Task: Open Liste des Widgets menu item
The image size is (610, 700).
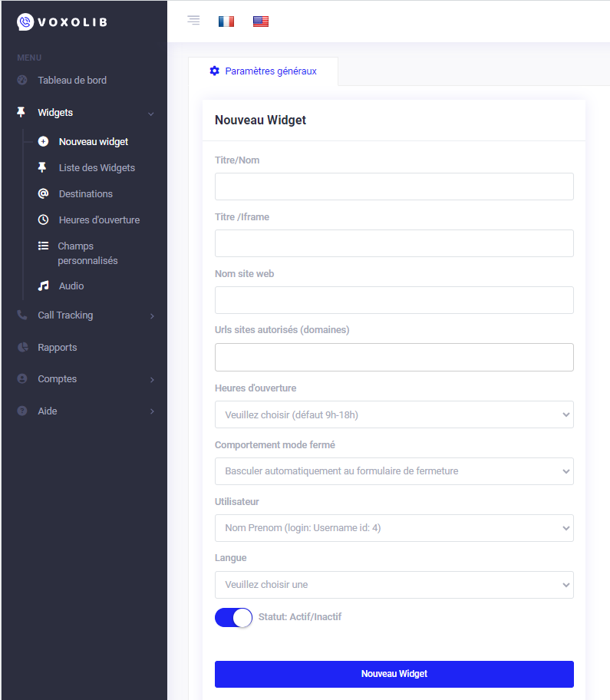Action: [97, 168]
